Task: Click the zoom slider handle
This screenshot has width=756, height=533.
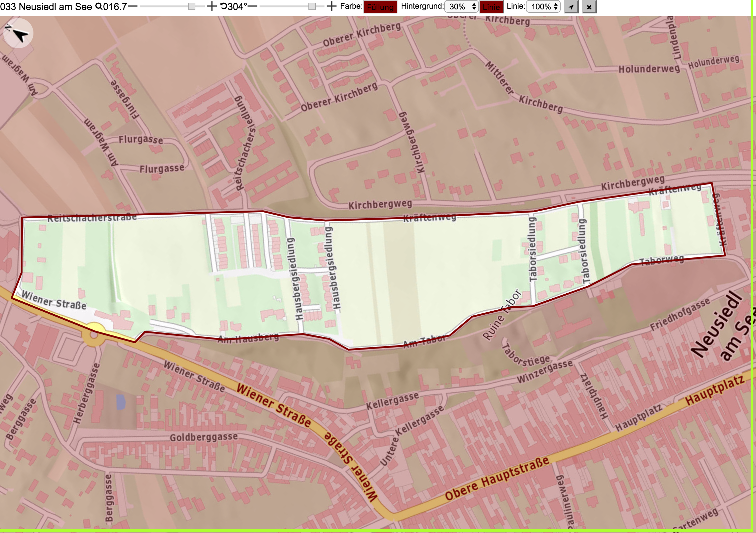Action: click(x=191, y=6)
